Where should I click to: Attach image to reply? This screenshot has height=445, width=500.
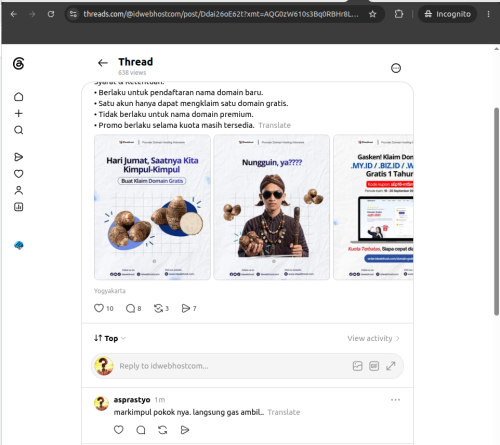357,366
